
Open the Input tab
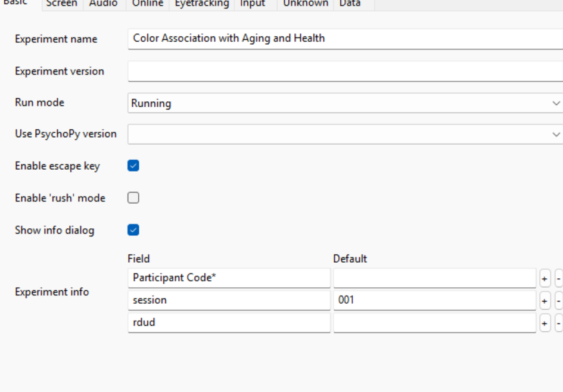252,4
